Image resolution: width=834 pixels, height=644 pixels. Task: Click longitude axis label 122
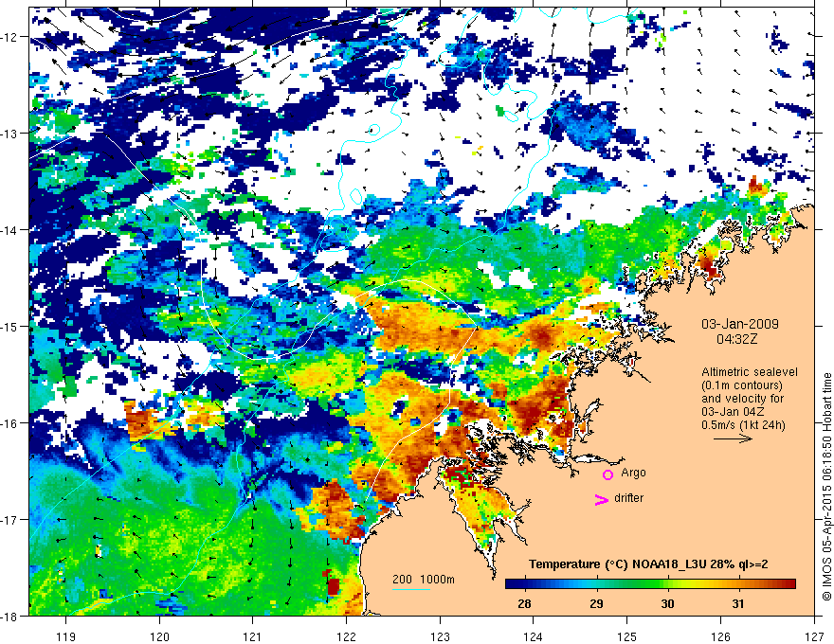tap(346, 636)
